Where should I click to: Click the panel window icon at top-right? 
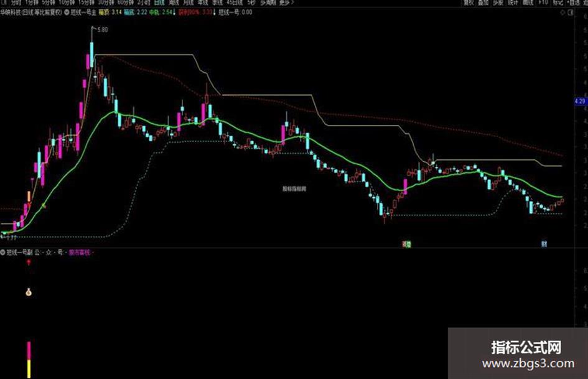pos(571,12)
